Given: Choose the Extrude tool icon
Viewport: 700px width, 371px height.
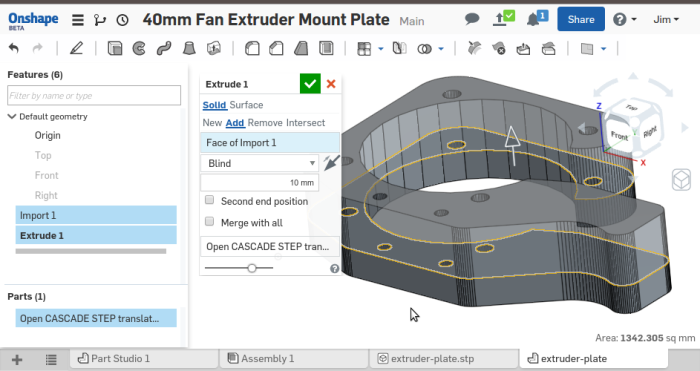Looking at the screenshot, I should 115,48.
